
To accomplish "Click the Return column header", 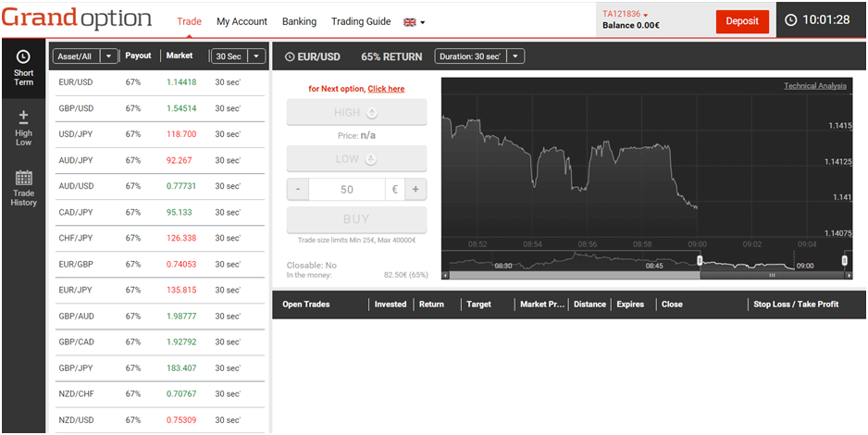I will (431, 304).
